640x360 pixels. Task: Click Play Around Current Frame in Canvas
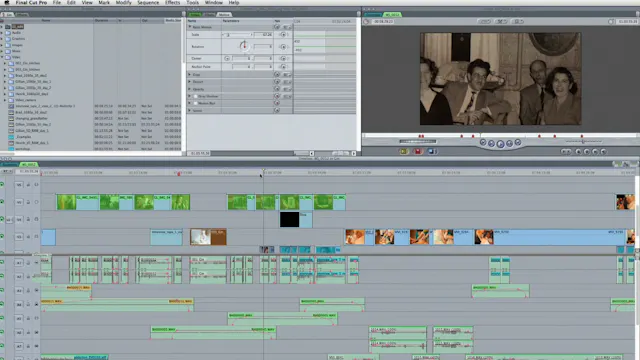(509, 143)
